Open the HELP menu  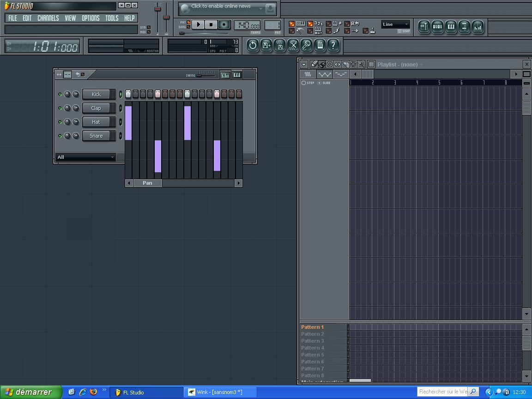click(129, 18)
